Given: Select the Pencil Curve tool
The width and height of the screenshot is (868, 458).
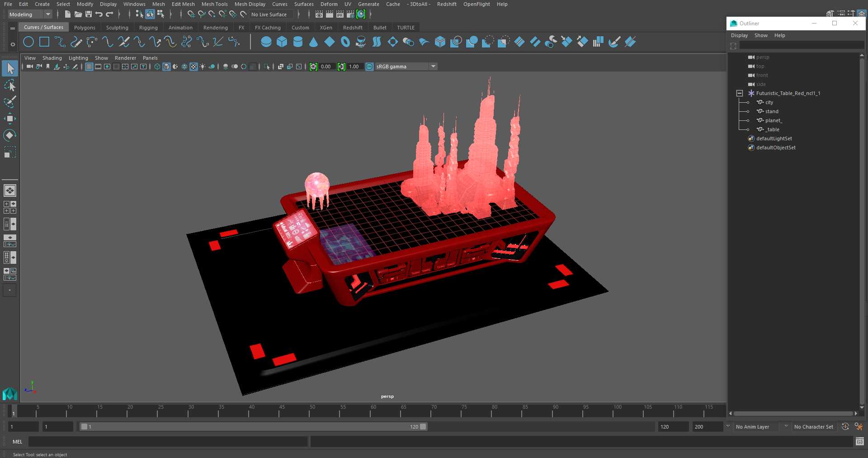Looking at the screenshot, I should tap(76, 42).
